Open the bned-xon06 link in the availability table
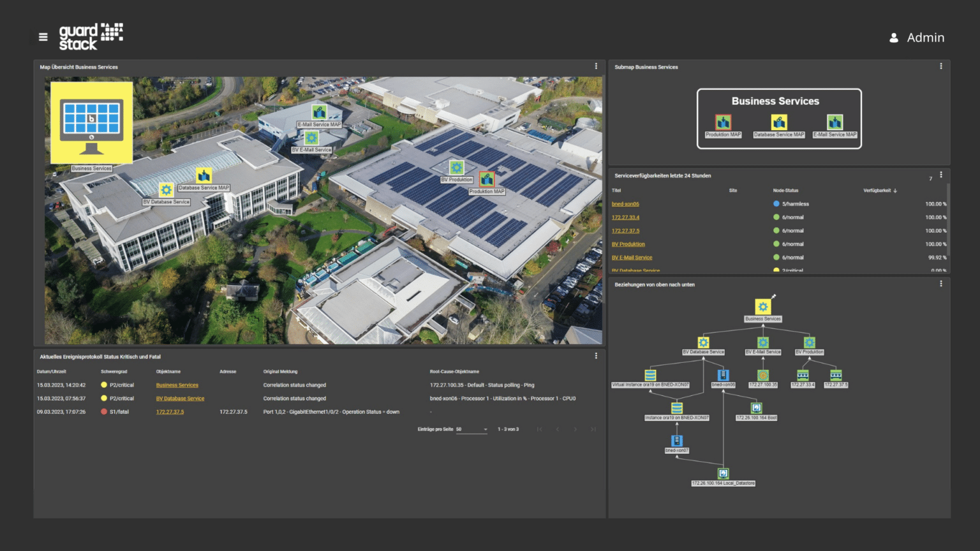The height and width of the screenshot is (551, 980). [625, 203]
